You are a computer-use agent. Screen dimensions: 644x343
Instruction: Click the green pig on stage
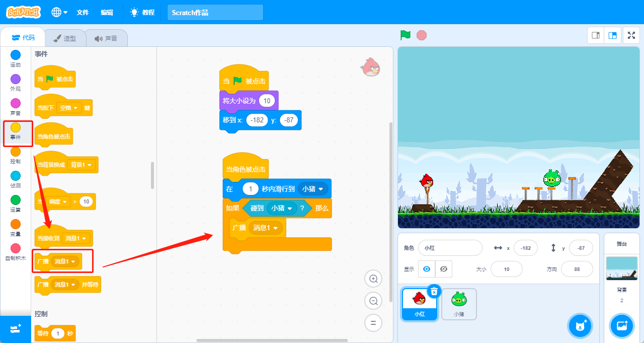coord(551,178)
